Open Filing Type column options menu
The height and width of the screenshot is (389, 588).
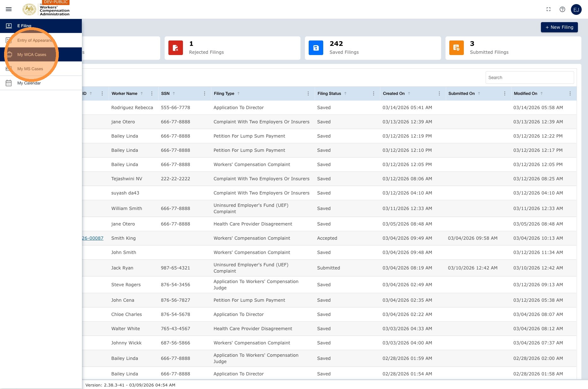coord(308,94)
